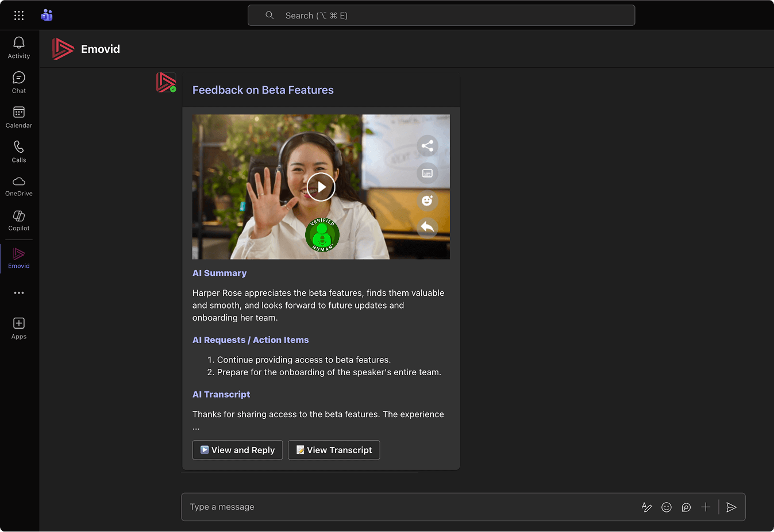Open text formatting options for the message
Image resolution: width=774 pixels, height=532 pixels.
(646, 507)
